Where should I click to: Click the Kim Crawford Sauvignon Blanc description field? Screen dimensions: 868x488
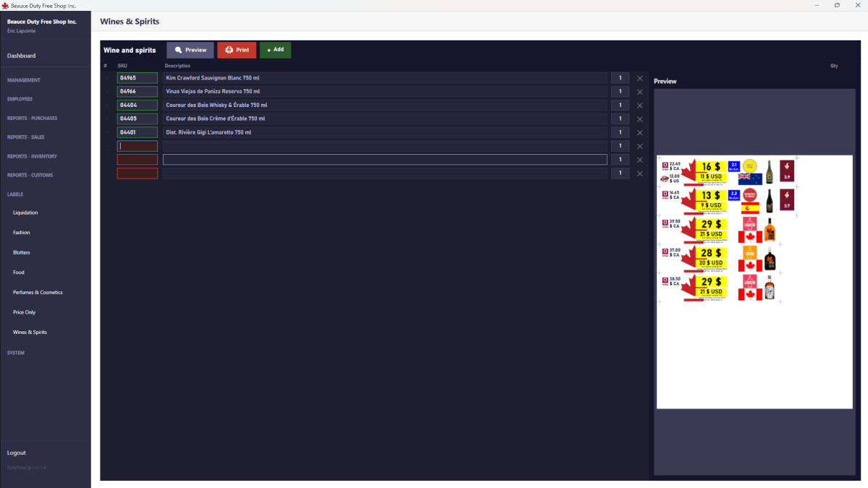click(385, 78)
